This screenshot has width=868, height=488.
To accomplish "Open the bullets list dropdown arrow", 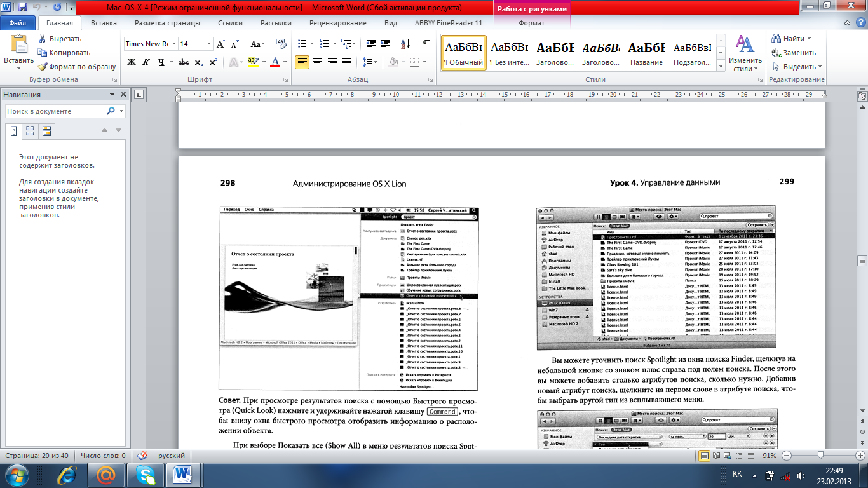I will pos(311,44).
